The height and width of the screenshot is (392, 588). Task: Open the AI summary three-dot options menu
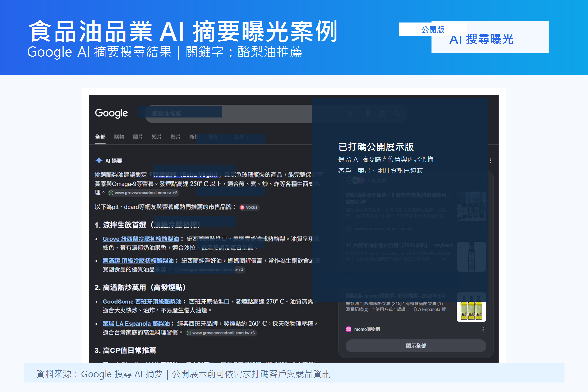click(x=490, y=161)
